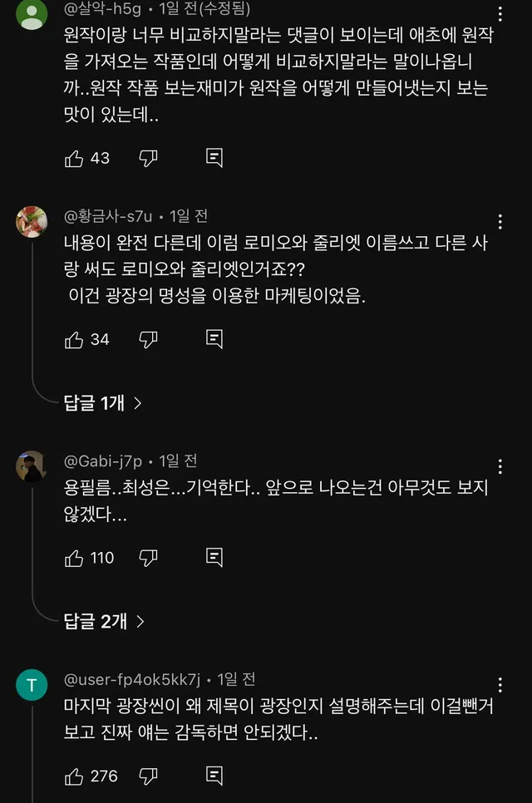Open more options for @살악-h5g comment
The height and width of the screenshot is (803, 532).
point(500,14)
